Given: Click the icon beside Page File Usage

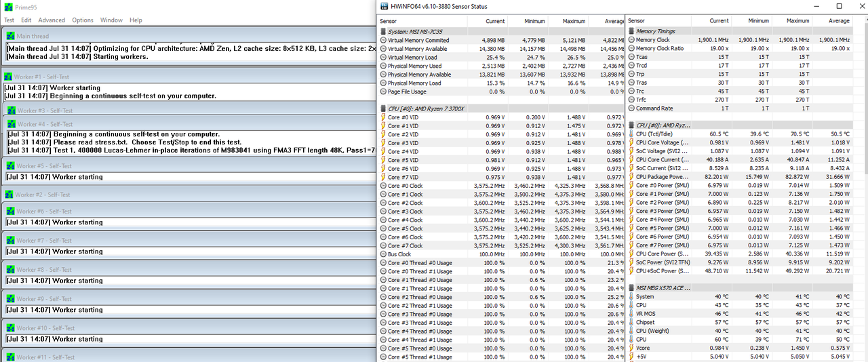Looking at the screenshot, I should point(383,92).
